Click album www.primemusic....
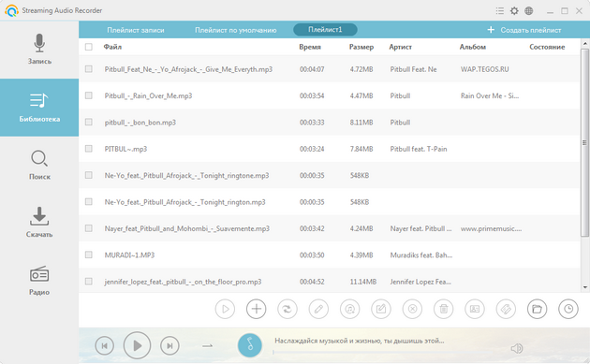The height and width of the screenshot is (364, 590). point(491,228)
